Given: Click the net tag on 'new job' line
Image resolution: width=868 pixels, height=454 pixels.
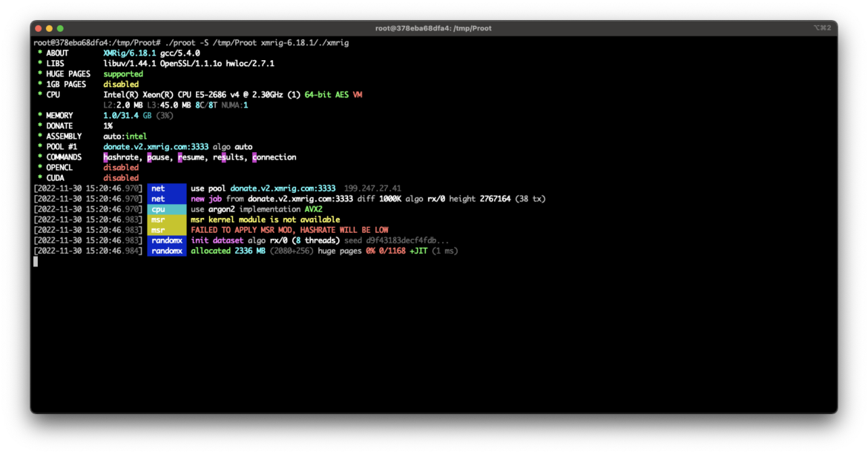Looking at the screenshot, I should click(x=167, y=199).
